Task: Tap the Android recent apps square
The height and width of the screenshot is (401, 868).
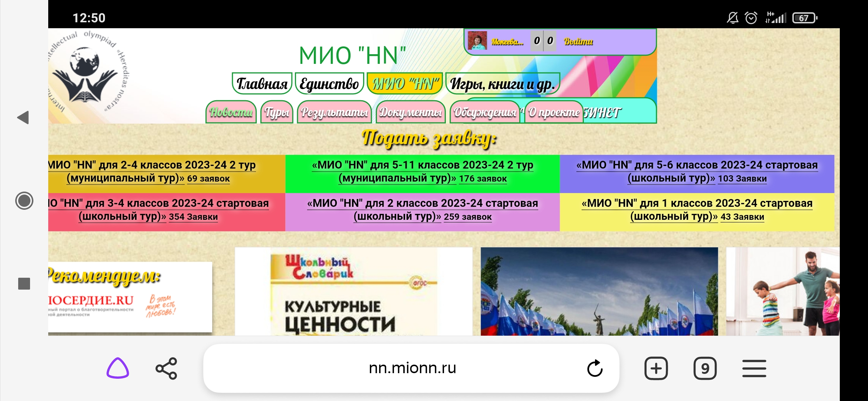Action: click(x=24, y=284)
